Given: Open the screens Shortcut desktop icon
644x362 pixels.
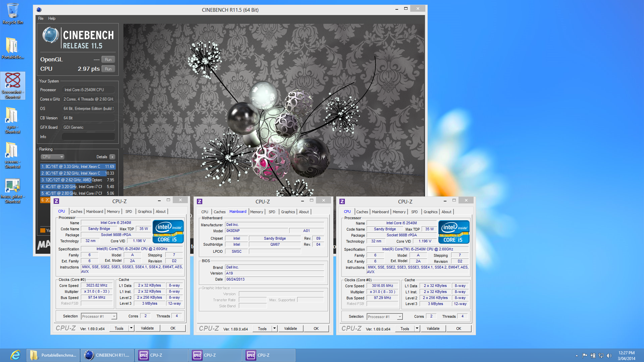Looking at the screenshot, I should pos(13,155).
